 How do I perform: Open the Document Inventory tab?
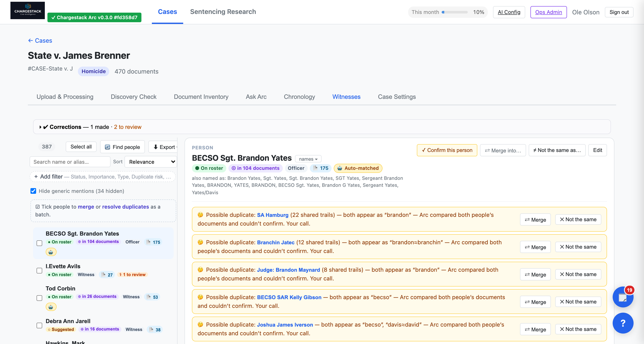pos(201,97)
